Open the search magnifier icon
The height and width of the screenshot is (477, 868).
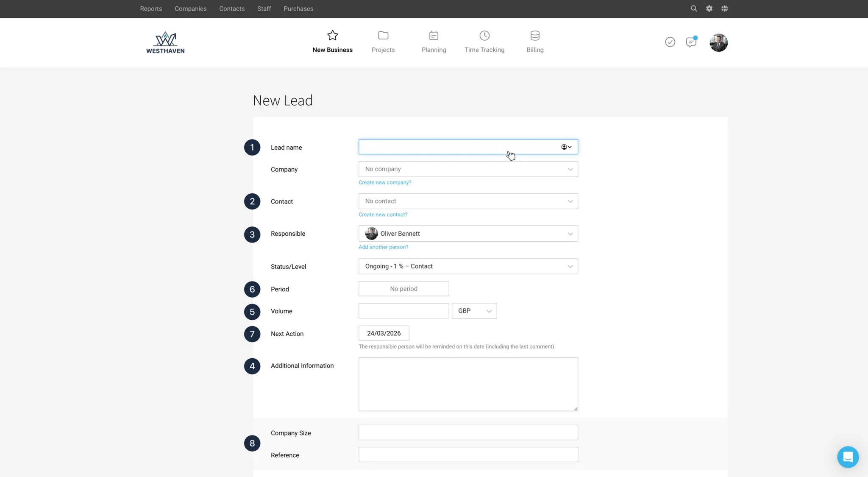pos(693,8)
